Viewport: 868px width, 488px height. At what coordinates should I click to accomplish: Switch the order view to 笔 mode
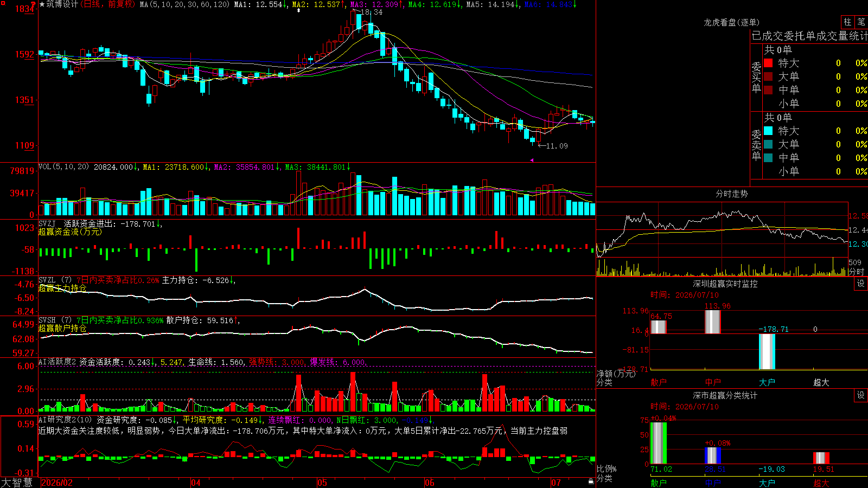[x=861, y=22]
